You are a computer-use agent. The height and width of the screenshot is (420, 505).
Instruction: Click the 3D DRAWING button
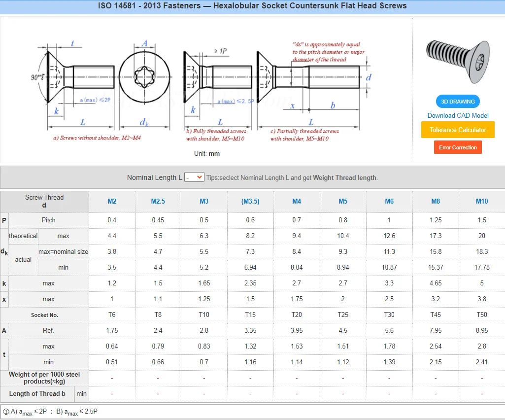[457, 101]
